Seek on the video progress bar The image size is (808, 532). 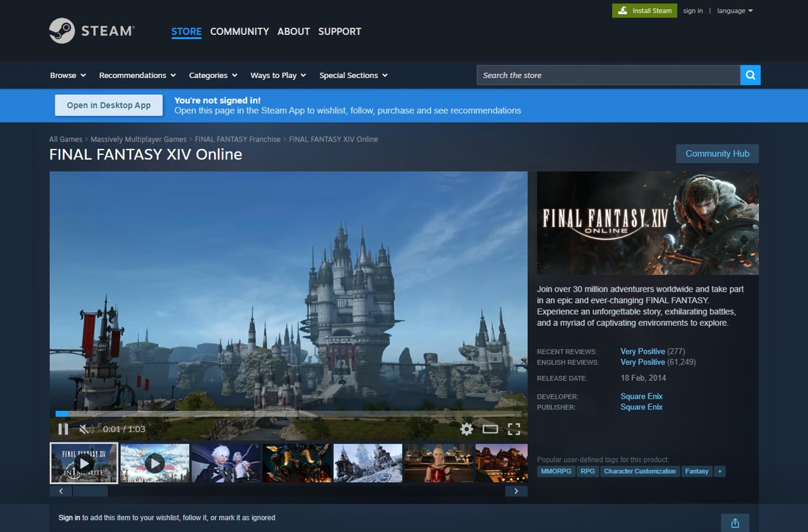pos(288,413)
